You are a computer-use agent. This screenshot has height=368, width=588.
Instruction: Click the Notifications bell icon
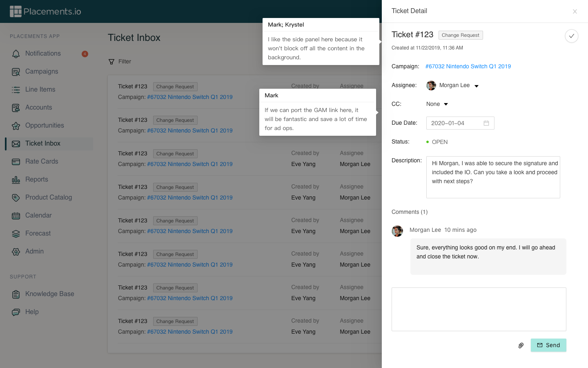16,54
